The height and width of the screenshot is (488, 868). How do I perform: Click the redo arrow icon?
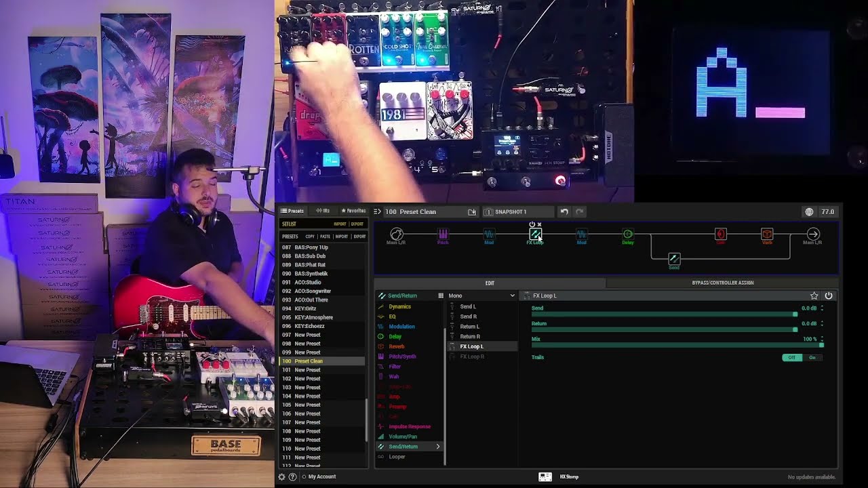580,211
